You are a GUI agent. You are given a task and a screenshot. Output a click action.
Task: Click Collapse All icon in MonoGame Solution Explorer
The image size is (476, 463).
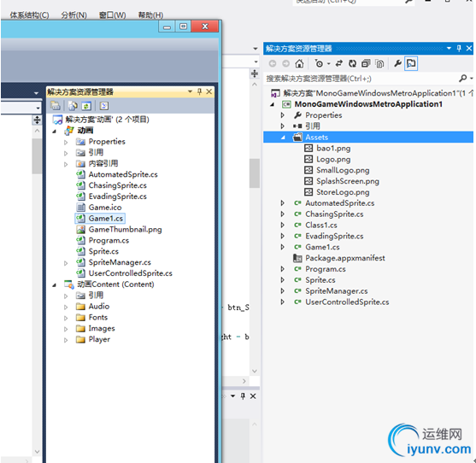[366, 64]
